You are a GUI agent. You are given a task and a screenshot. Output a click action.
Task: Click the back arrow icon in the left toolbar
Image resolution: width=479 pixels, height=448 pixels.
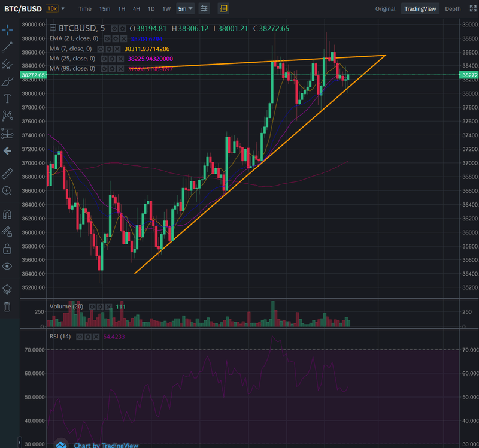7,151
